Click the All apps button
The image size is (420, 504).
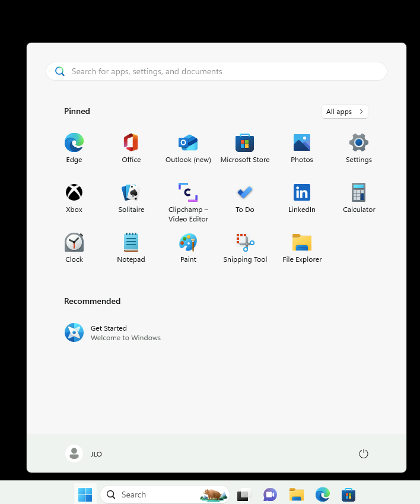tap(345, 112)
